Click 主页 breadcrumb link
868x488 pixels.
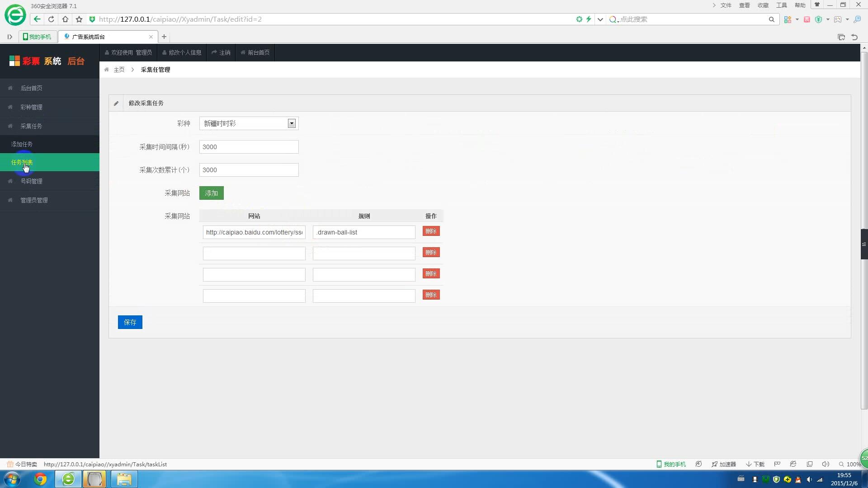119,70
